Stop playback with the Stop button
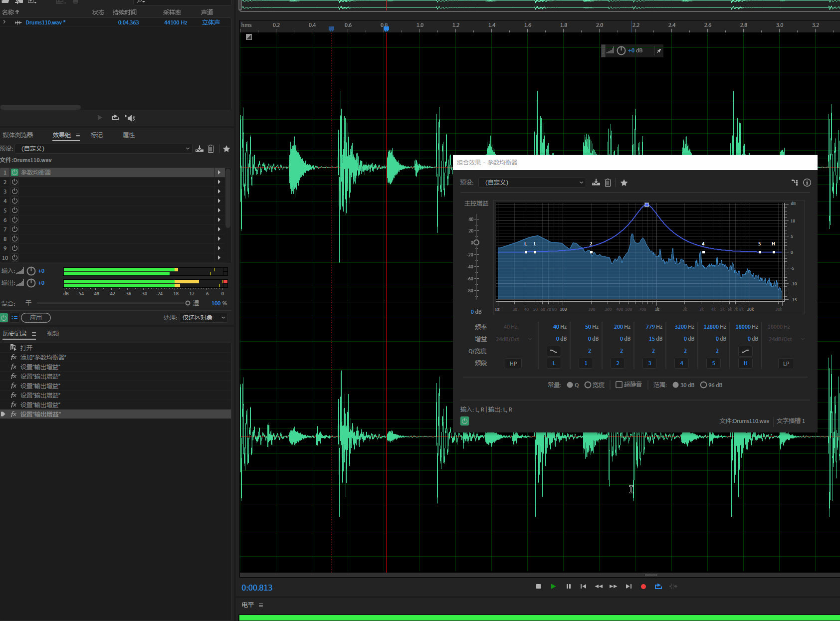This screenshot has height=621, width=840. coord(538,587)
